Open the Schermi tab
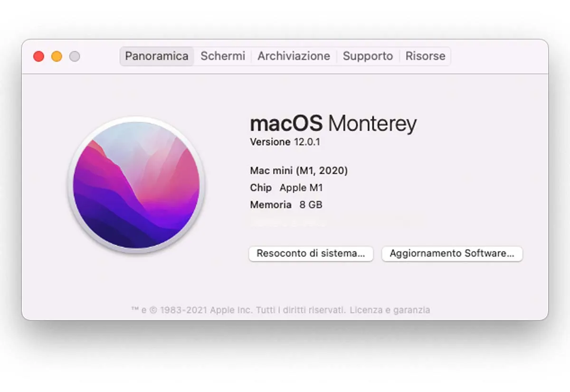This screenshot has width=570, height=392. click(223, 56)
